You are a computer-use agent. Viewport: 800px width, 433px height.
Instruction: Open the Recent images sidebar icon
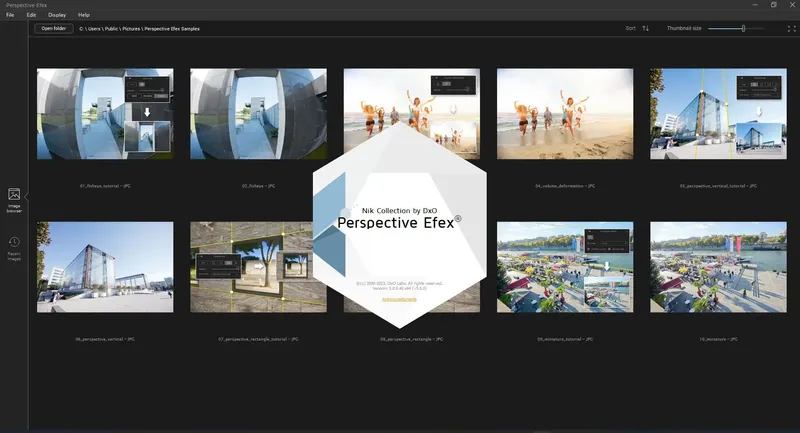pos(14,248)
